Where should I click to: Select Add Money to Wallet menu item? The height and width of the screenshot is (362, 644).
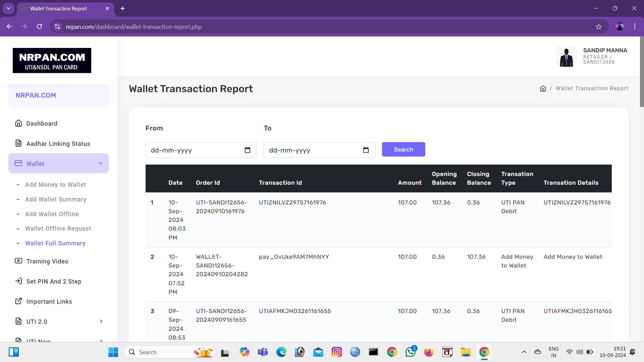[x=55, y=185]
